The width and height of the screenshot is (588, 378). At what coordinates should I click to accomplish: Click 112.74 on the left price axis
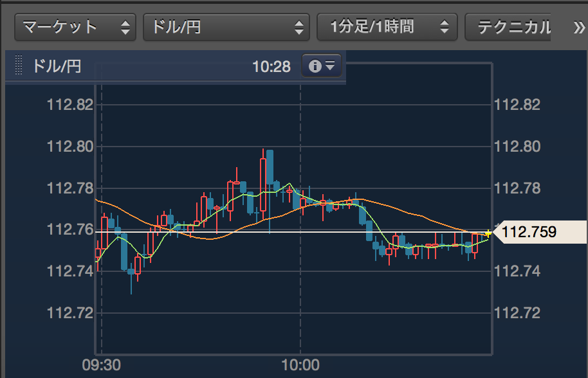click(x=70, y=271)
